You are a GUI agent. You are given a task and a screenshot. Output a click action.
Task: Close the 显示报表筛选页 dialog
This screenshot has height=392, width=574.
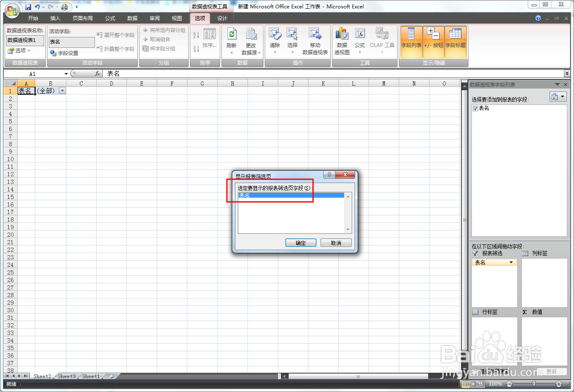tap(345, 175)
